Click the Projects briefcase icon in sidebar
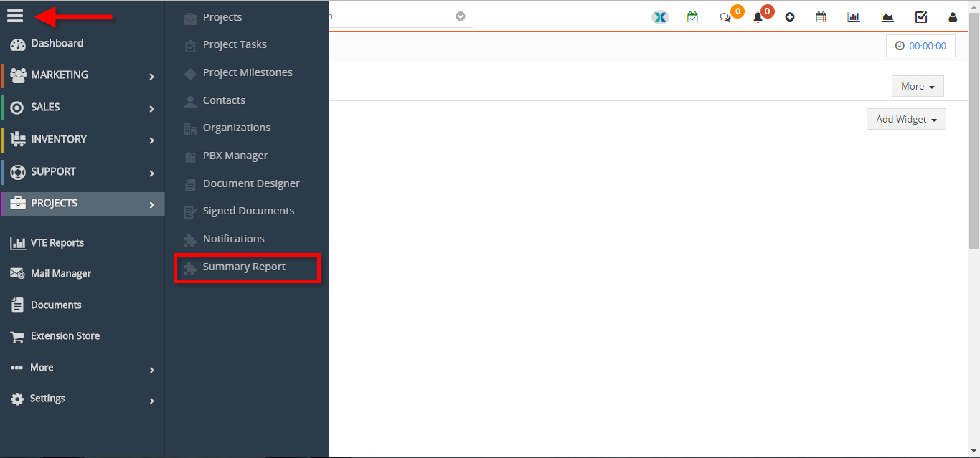The width and height of the screenshot is (980, 458). click(x=18, y=204)
